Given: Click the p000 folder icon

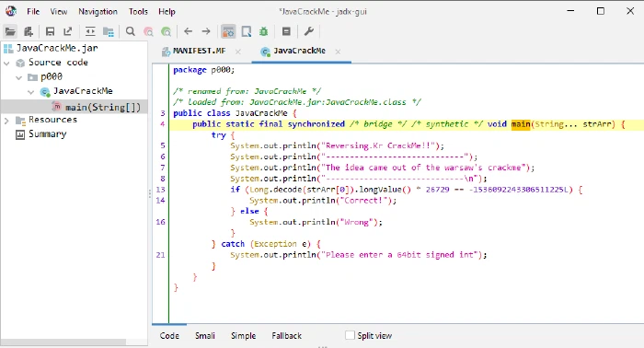Looking at the screenshot, I should click(x=32, y=77).
